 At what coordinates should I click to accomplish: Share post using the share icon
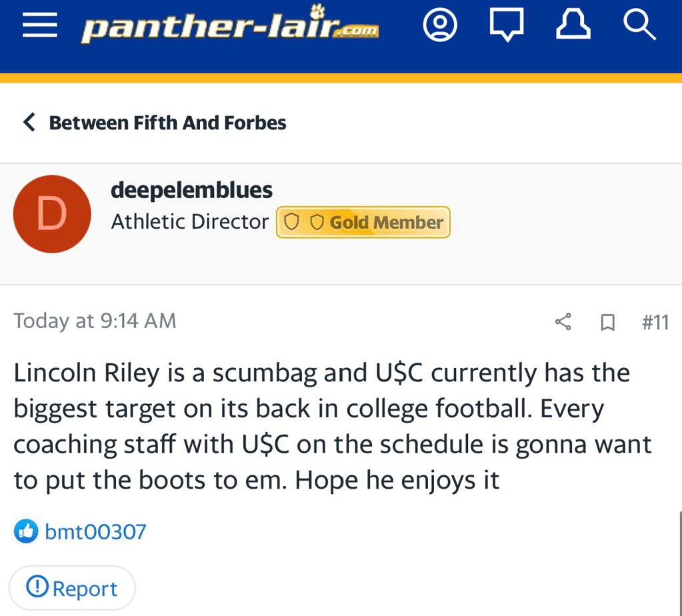[x=563, y=323]
